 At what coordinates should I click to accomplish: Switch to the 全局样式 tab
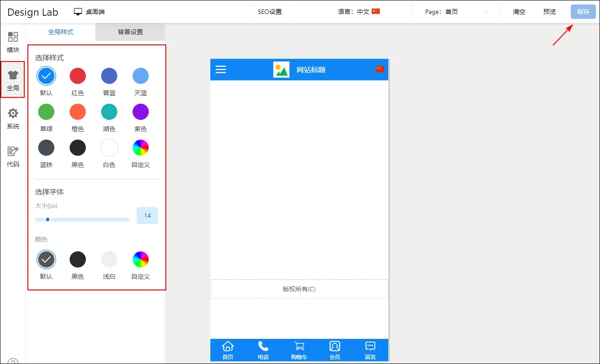pyautogui.click(x=61, y=32)
